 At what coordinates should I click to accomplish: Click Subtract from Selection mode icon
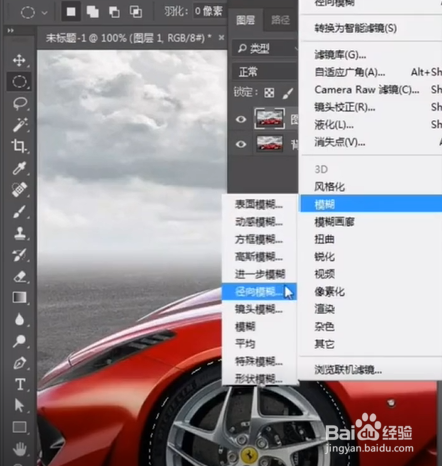click(114, 12)
